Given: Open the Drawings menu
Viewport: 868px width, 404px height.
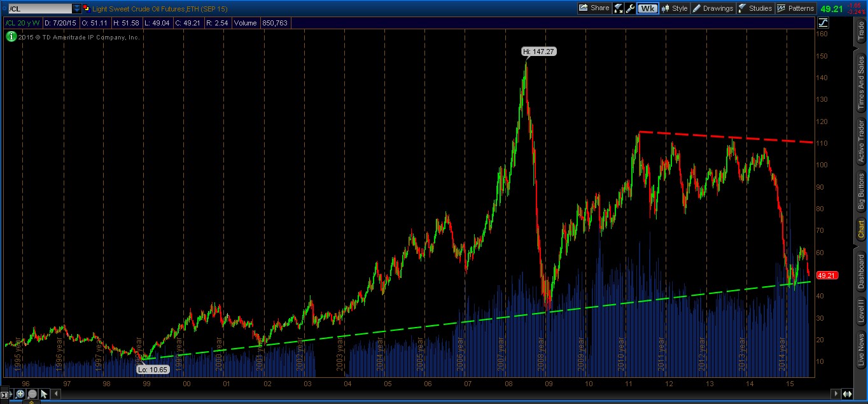Looking at the screenshot, I should [716, 8].
